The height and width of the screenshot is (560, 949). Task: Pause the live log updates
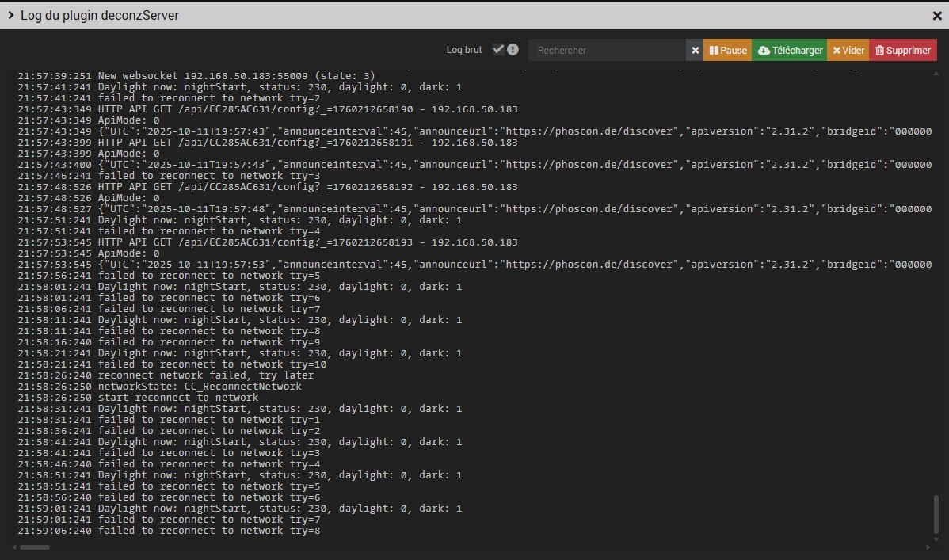727,50
